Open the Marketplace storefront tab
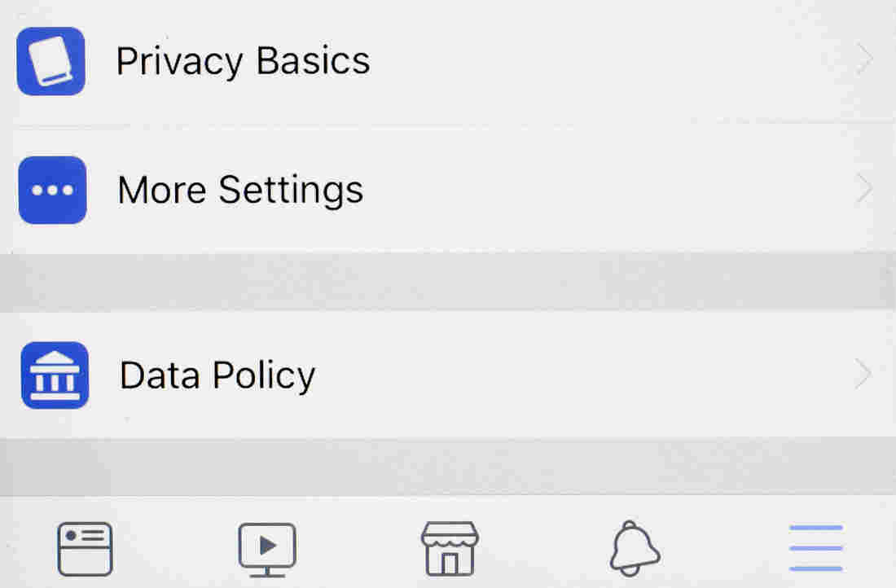 click(450, 548)
